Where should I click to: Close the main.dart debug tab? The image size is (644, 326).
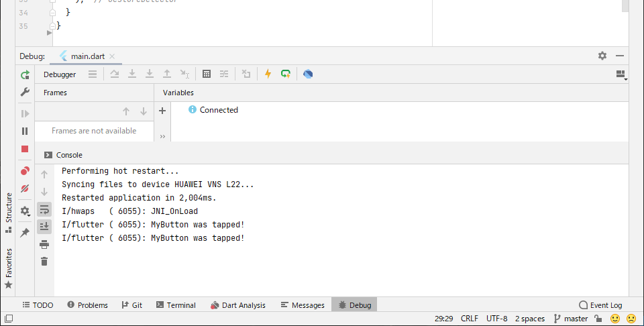tap(112, 56)
